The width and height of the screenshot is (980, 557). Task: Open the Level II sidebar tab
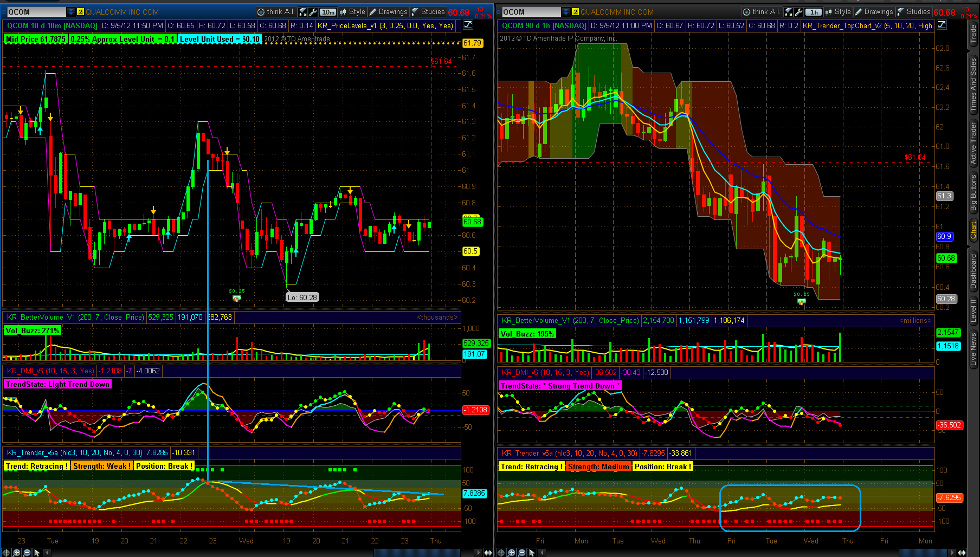pyautogui.click(x=973, y=310)
